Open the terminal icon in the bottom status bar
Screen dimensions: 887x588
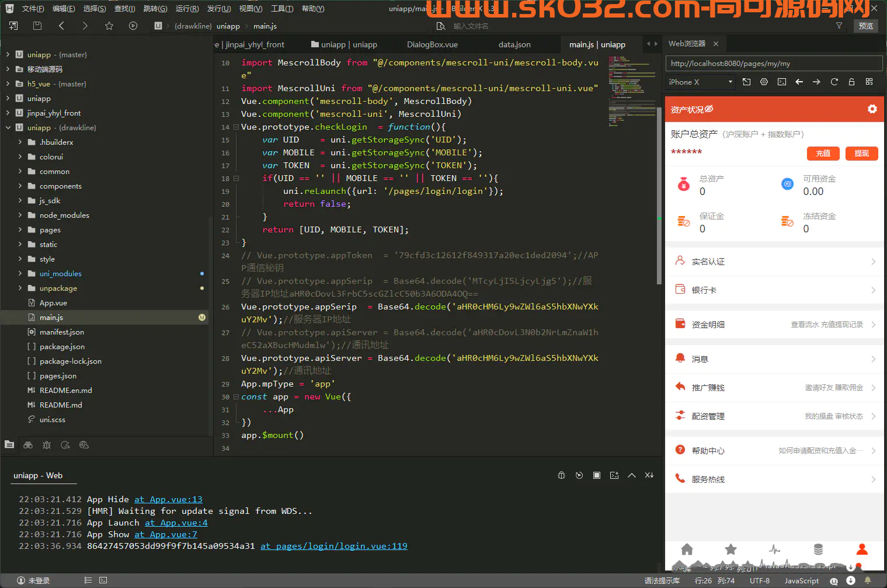103,580
